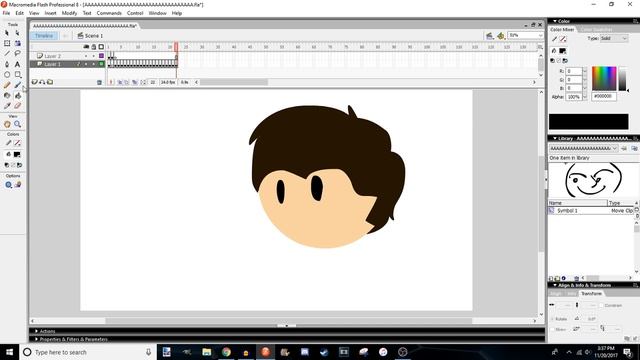Select the Eraser tool
Screen dimensions: 640x360
tap(18, 106)
